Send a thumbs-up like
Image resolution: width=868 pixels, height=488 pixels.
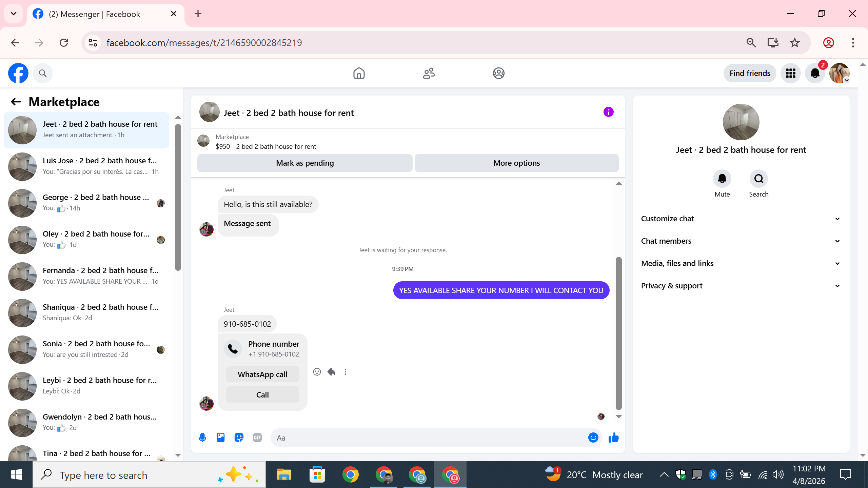(613, 438)
